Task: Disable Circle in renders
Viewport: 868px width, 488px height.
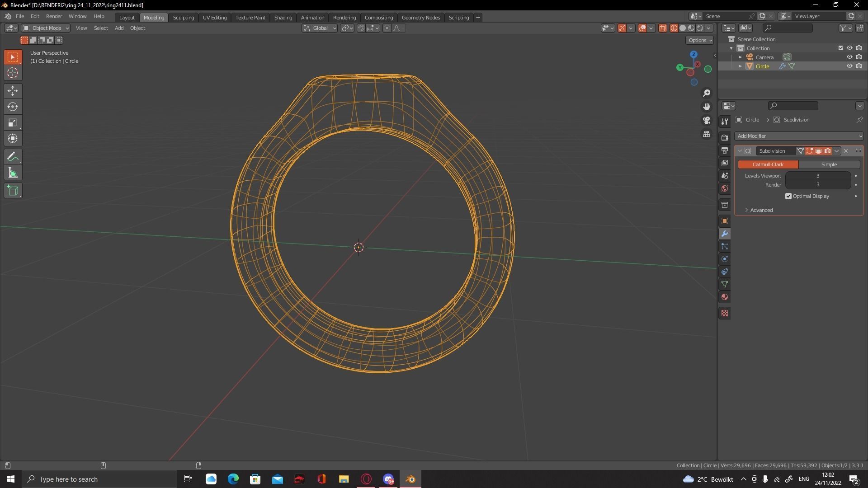Action: click(859, 66)
